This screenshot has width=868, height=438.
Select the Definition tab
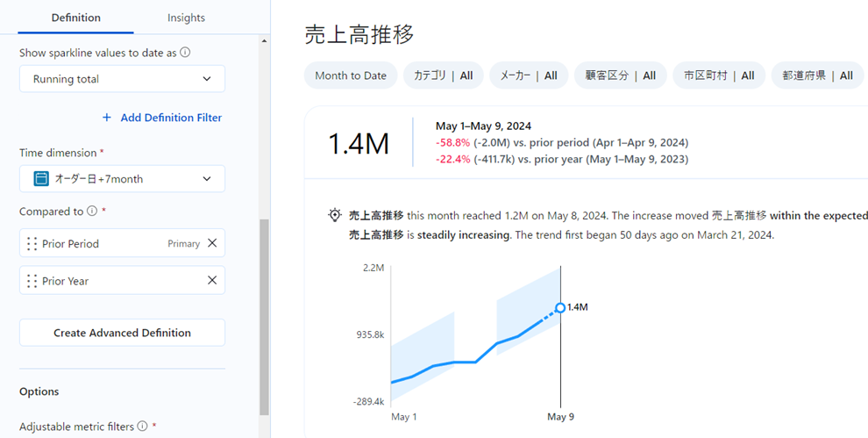[75, 18]
